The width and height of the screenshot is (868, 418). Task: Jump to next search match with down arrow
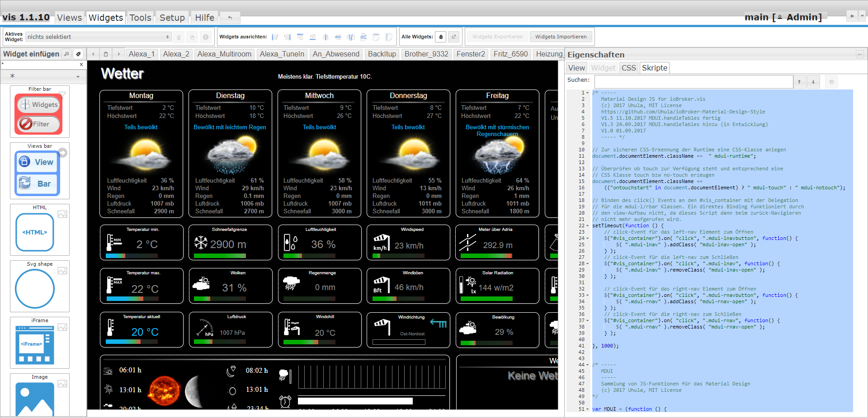813,82
